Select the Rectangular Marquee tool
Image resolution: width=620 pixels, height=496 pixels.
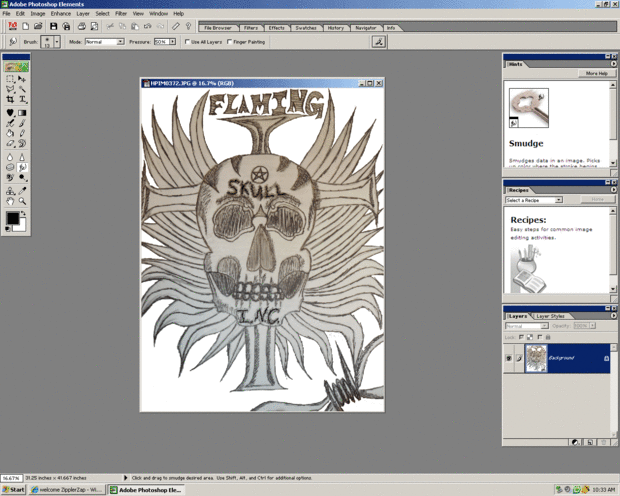point(10,79)
